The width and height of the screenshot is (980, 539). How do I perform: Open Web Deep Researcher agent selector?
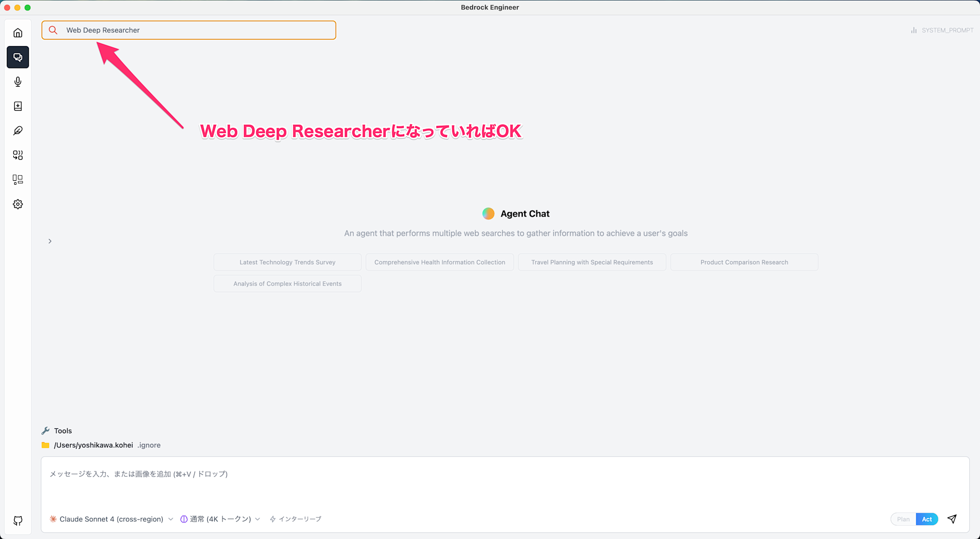189,30
